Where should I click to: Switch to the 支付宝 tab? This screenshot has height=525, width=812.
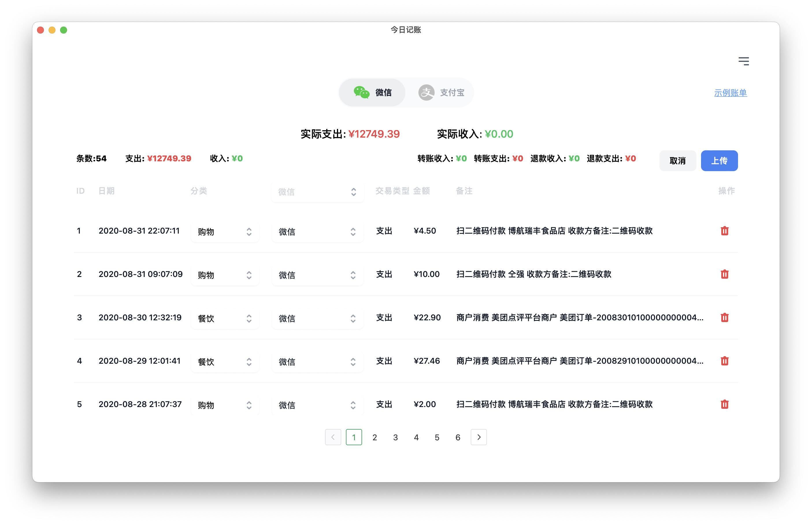coord(441,93)
